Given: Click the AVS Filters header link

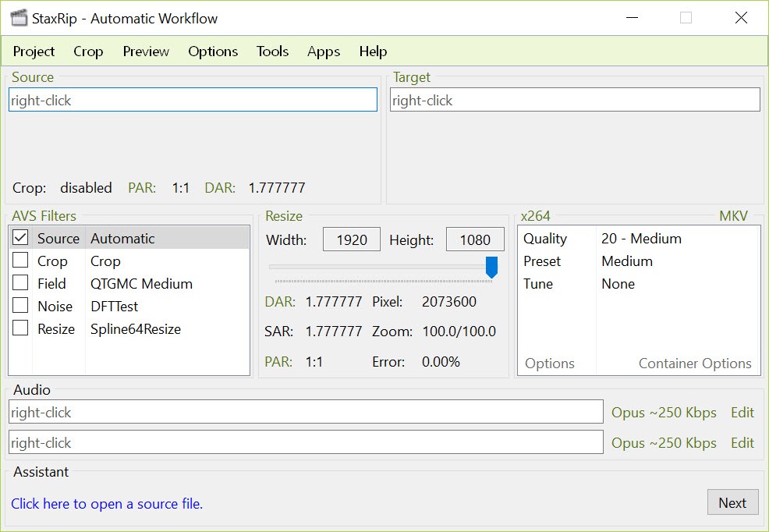Looking at the screenshot, I should coord(44,216).
